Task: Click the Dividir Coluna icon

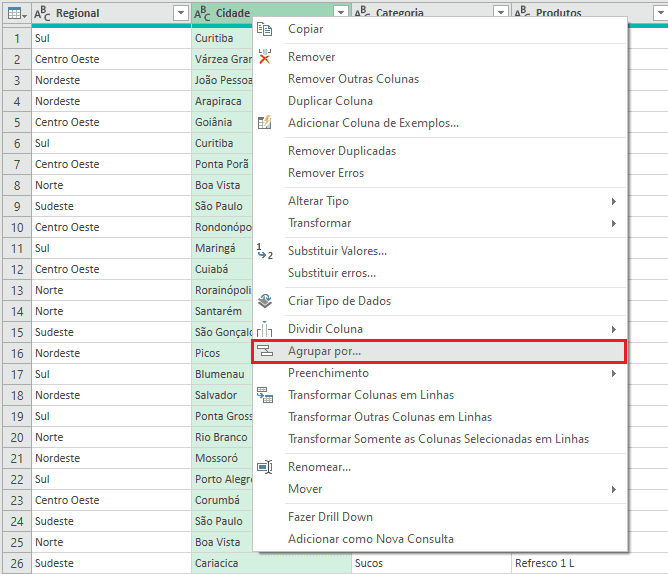Action: coord(265,329)
